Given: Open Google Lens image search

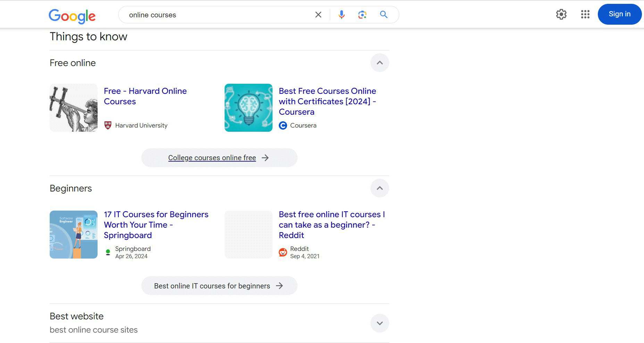Looking at the screenshot, I should (362, 15).
